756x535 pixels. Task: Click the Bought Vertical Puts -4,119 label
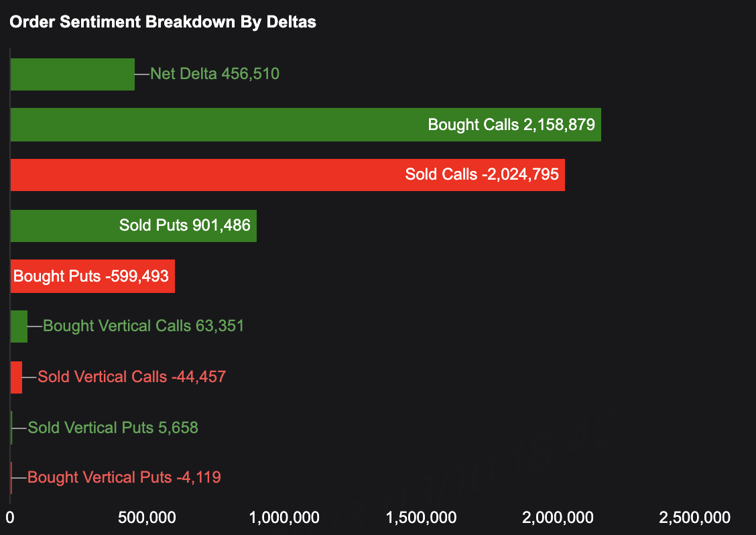124,477
